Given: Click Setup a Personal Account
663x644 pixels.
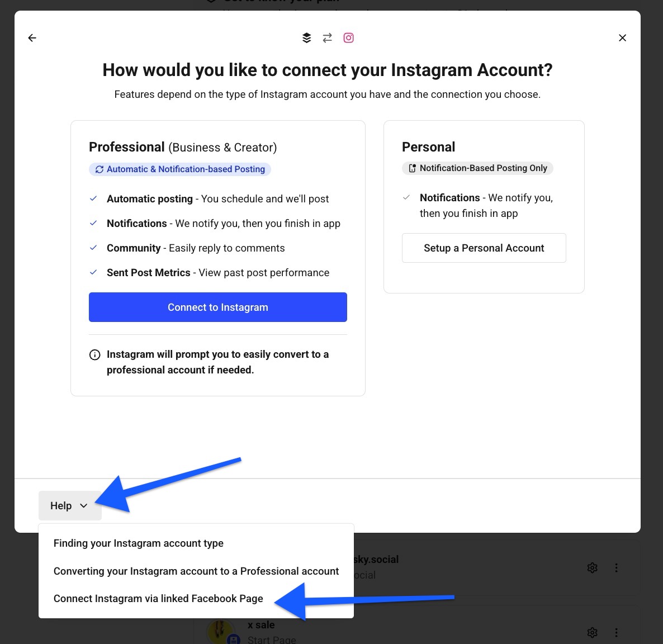Looking at the screenshot, I should [484, 248].
